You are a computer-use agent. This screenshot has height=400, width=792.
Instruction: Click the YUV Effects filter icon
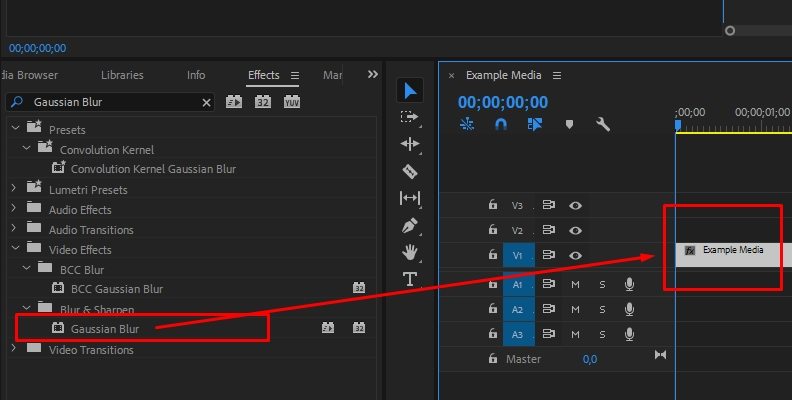click(x=292, y=102)
